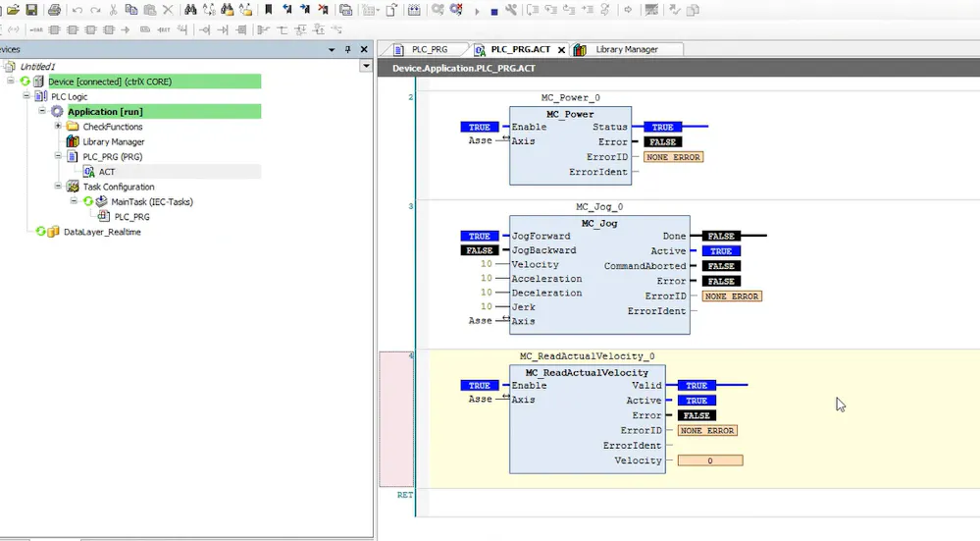Click the Find binoculars icon
This screenshot has width=980, height=541.
[190, 10]
